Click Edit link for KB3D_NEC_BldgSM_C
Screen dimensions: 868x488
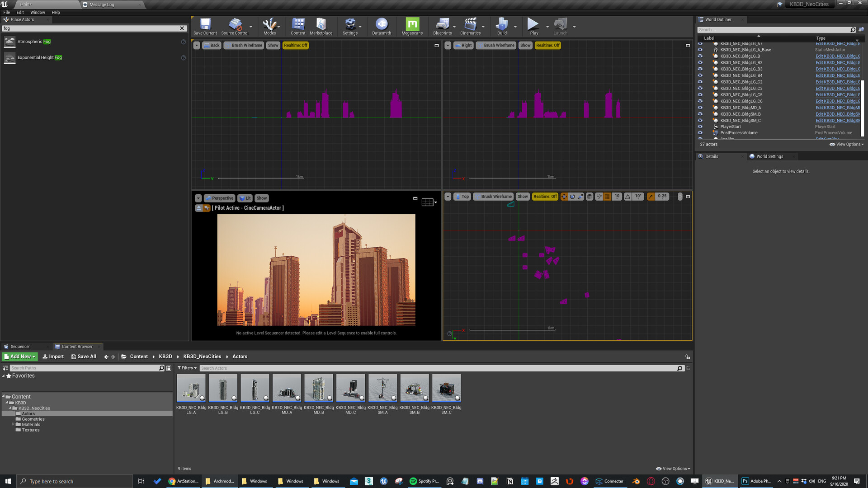837,120
